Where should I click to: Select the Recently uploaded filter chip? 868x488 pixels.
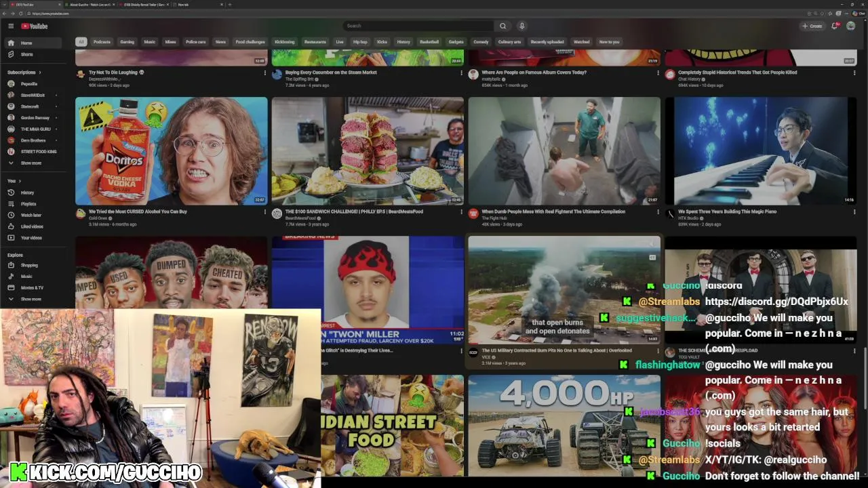tap(547, 42)
